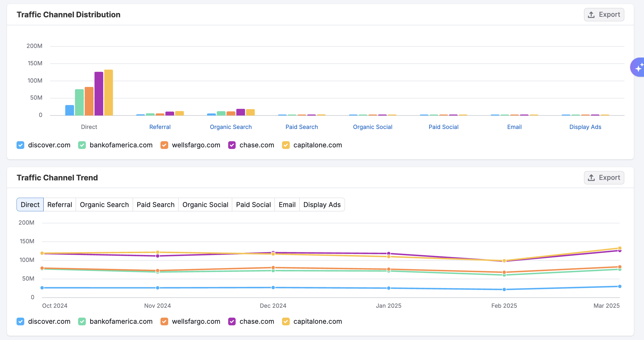Toggle discover.com checkbox in trend legend

click(21, 322)
